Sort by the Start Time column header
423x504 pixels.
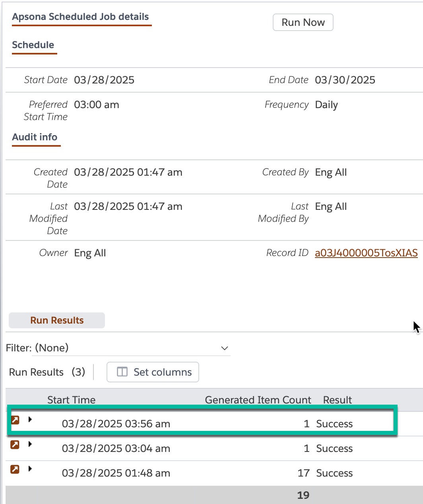pos(71,400)
